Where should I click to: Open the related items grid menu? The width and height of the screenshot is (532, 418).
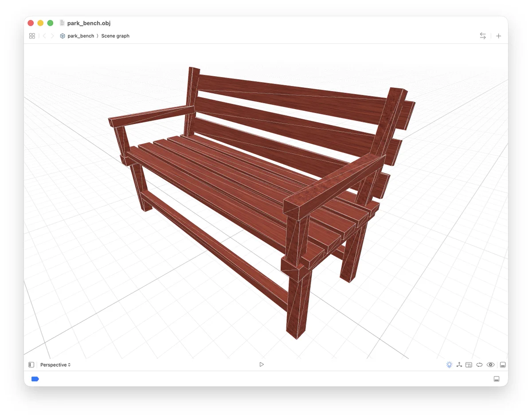tap(32, 36)
